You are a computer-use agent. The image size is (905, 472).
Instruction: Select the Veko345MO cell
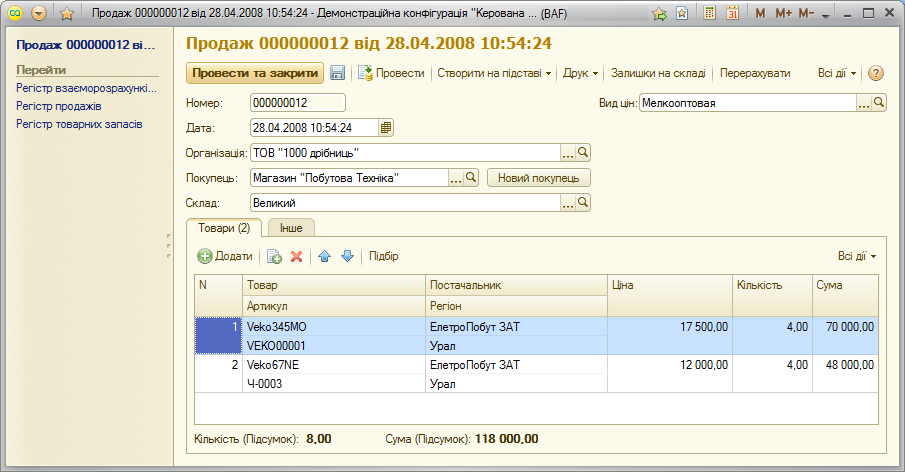pyautogui.click(x=334, y=327)
